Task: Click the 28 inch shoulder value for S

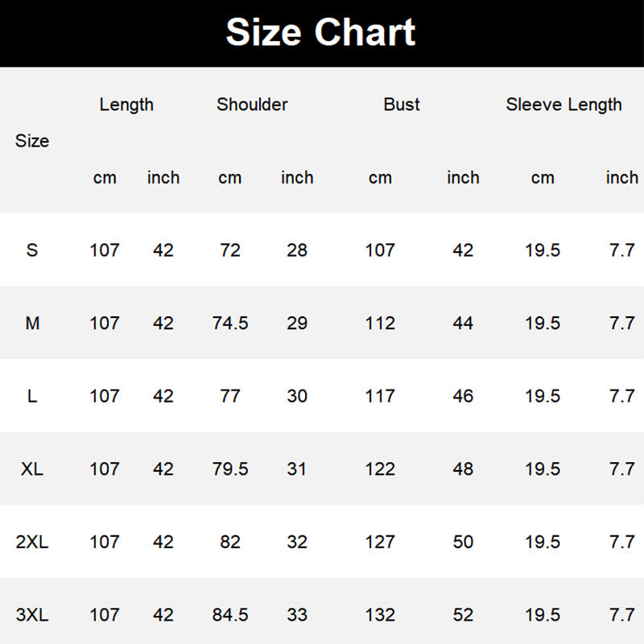Action: 297,250
